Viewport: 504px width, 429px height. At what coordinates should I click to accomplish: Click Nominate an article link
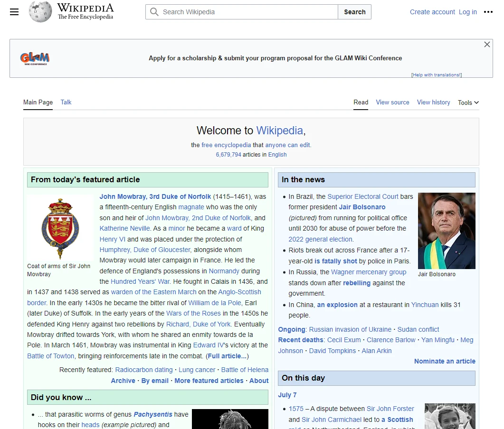[445, 361]
